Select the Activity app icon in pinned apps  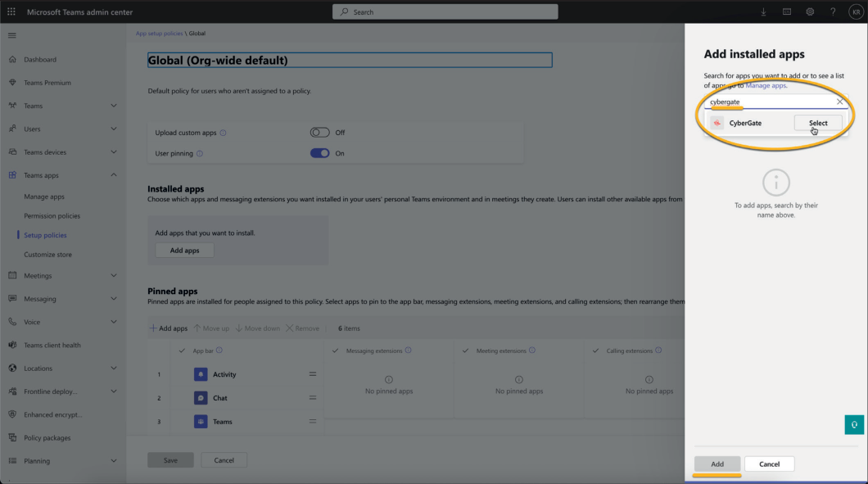pyautogui.click(x=199, y=374)
